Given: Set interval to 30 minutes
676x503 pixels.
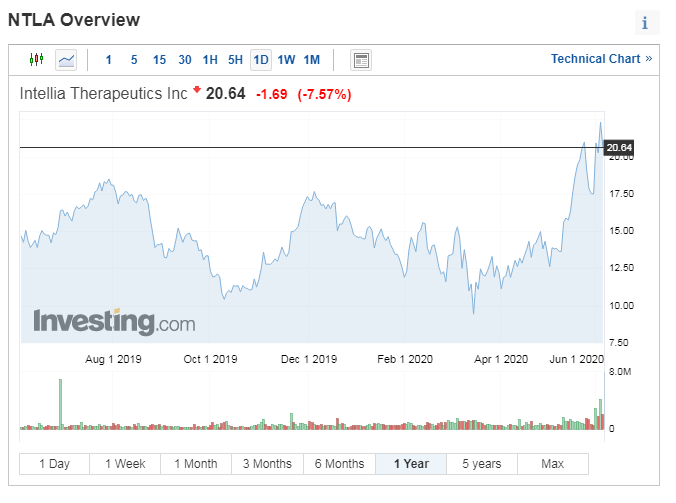Looking at the screenshot, I should coord(185,59).
